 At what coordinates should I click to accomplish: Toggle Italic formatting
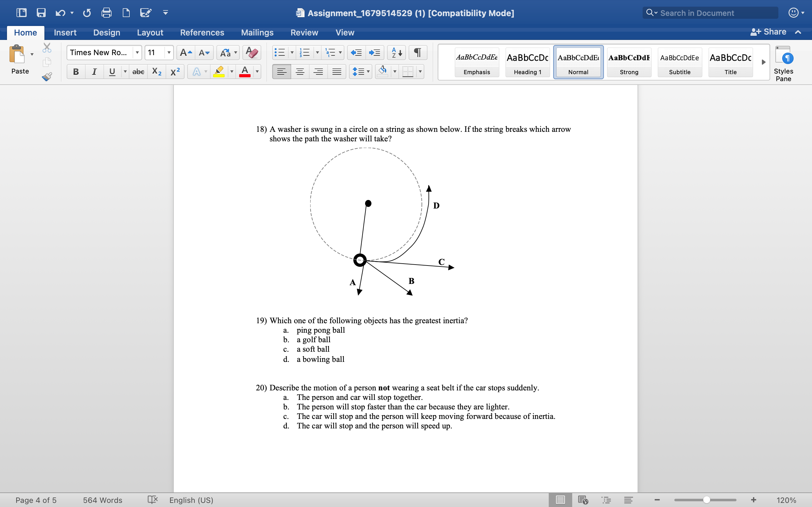pyautogui.click(x=94, y=71)
